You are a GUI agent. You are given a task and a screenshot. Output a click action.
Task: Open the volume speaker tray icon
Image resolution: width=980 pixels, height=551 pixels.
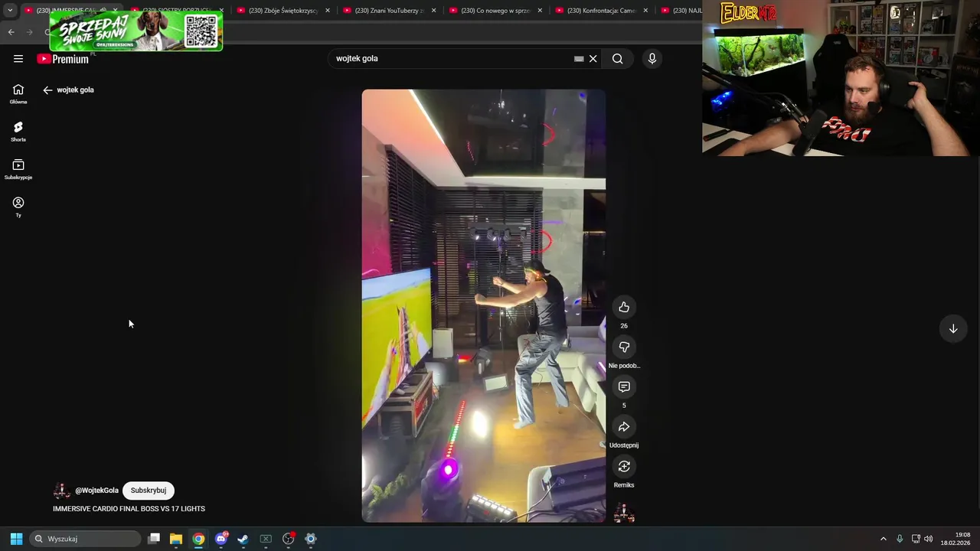(929, 539)
